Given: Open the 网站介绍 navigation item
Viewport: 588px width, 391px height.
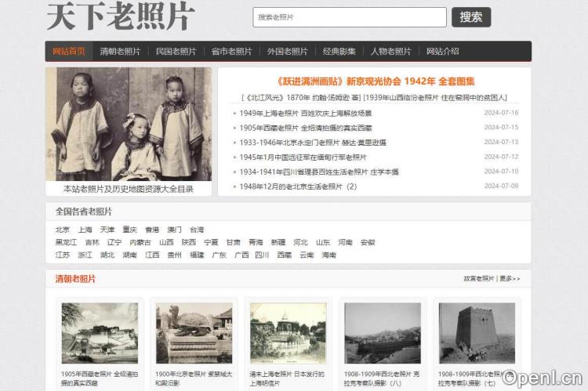Looking at the screenshot, I should [443, 52].
